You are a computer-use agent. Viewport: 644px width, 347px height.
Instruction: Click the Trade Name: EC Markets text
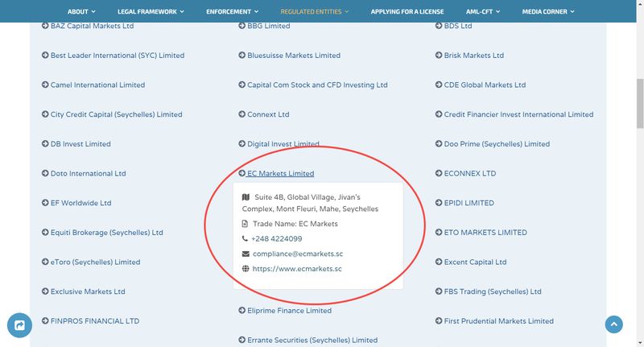[295, 224]
